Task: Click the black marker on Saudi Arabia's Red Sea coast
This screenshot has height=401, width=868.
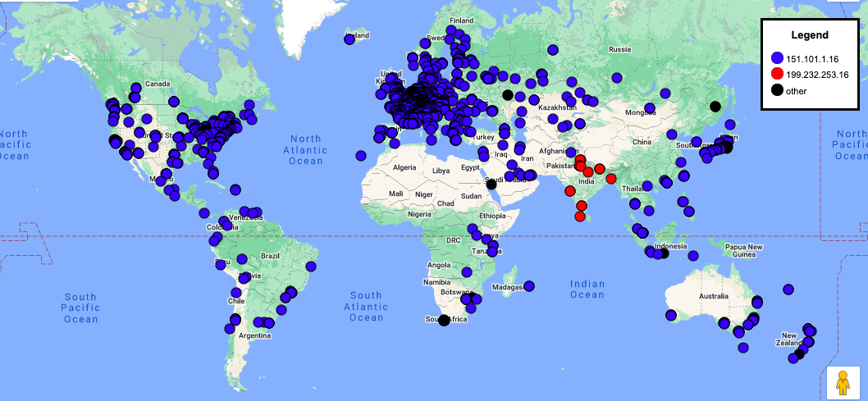Action: (x=491, y=185)
